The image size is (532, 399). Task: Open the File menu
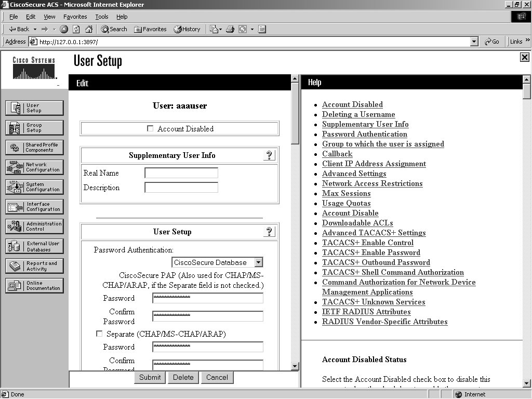[x=14, y=17]
